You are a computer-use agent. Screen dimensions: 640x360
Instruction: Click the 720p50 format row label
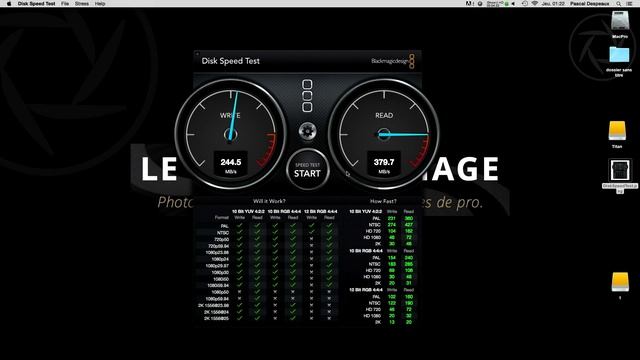pyautogui.click(x=221, y=239)
